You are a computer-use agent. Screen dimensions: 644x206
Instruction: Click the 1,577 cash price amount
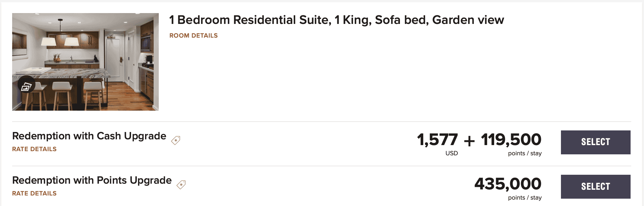tap(437, 140)
